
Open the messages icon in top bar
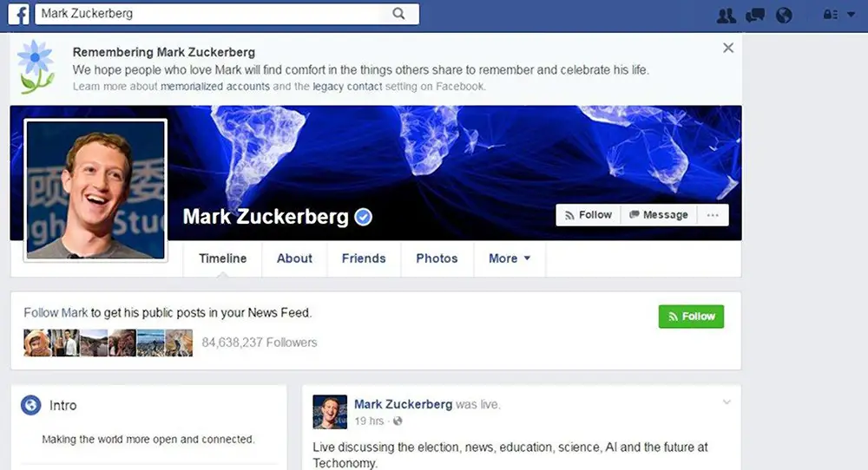(x=755, y=15)
